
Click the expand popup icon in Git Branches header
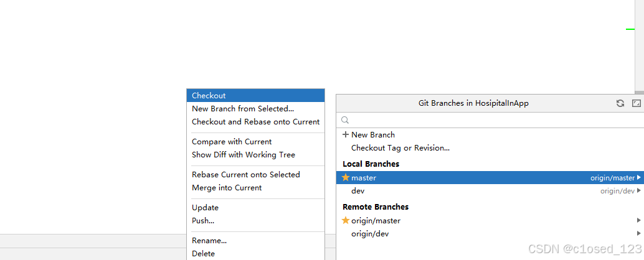tap(636, 103)
